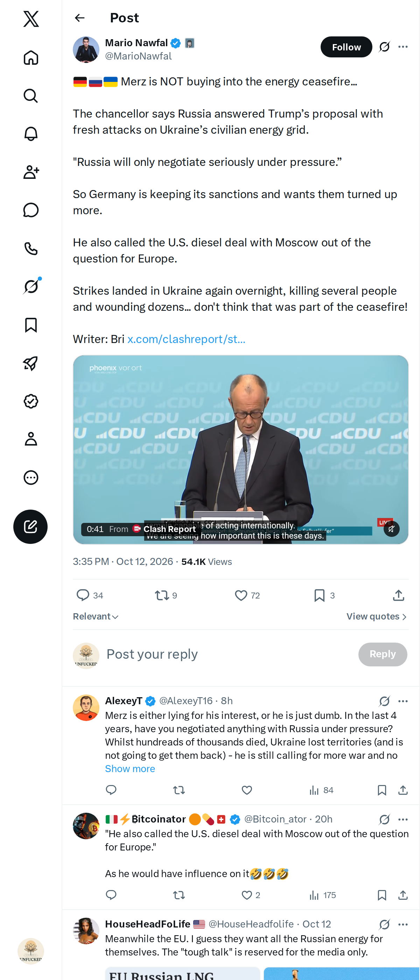
Task: Open Grok icon in the sidebar
Action: tap(31, 286)
